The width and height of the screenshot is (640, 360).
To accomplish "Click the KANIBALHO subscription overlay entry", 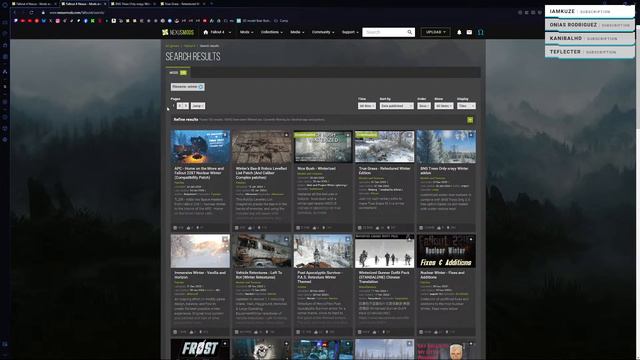I will click(590, 38).
